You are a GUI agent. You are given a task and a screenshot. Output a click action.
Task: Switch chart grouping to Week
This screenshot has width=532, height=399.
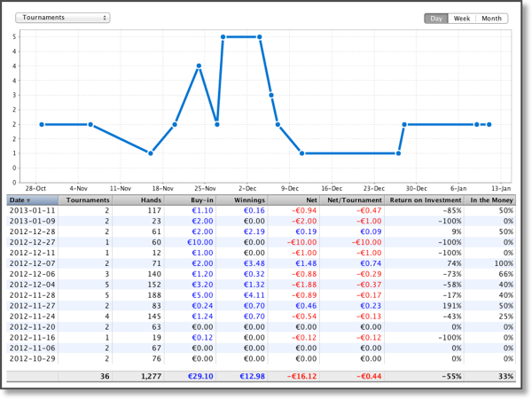(x=462, y=19)
